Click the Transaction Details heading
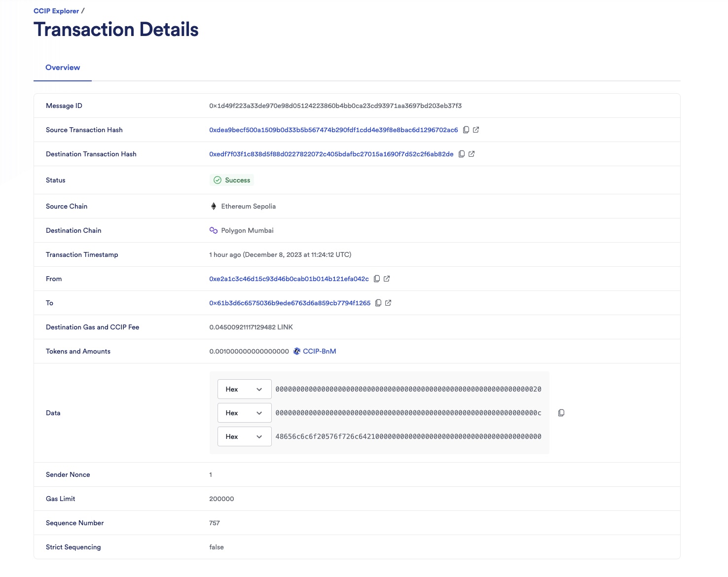Screen dimensions: 728x577 coord(116,30)
